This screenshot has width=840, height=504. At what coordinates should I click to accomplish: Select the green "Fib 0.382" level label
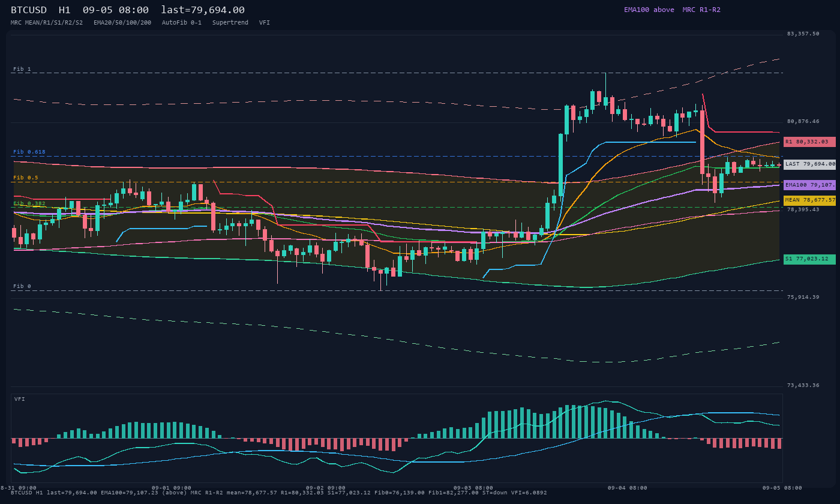(29, 203)
